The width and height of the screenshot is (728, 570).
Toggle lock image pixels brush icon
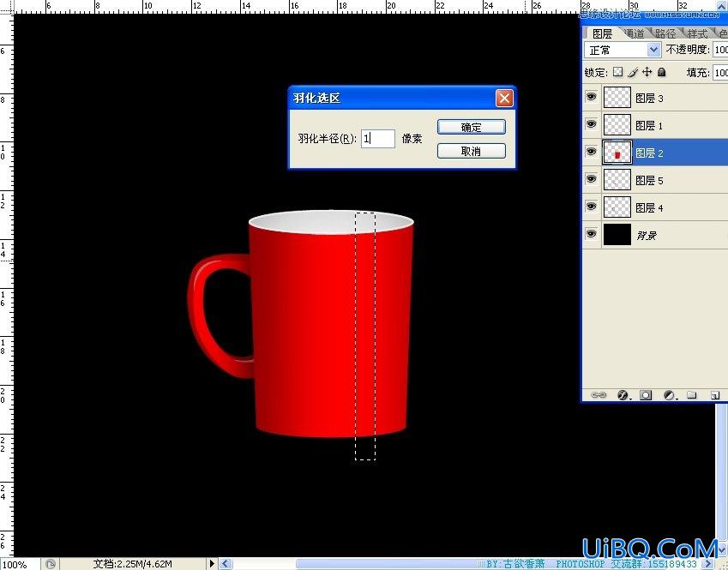pyautogui.click(x=632, y=72)
